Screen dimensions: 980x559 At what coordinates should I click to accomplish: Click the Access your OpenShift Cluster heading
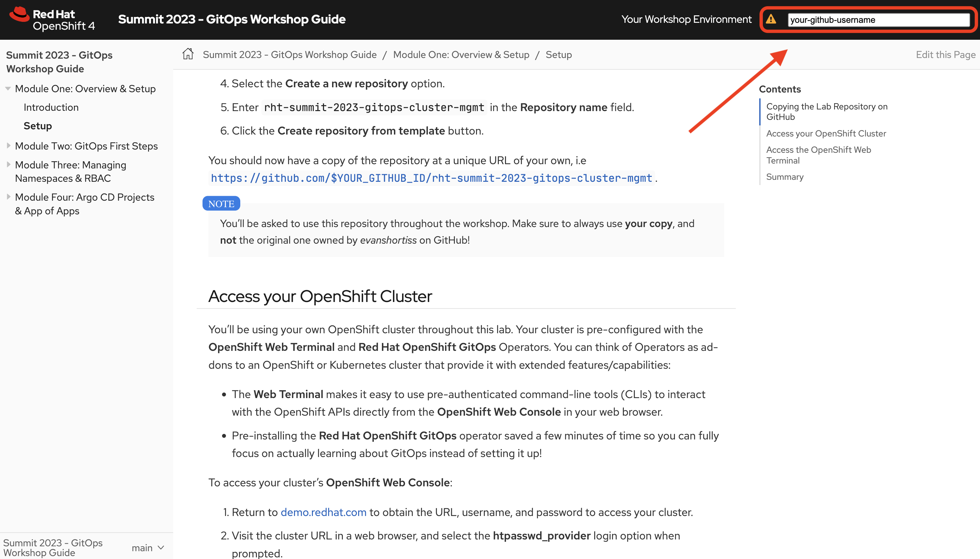(x=320, y=296)
